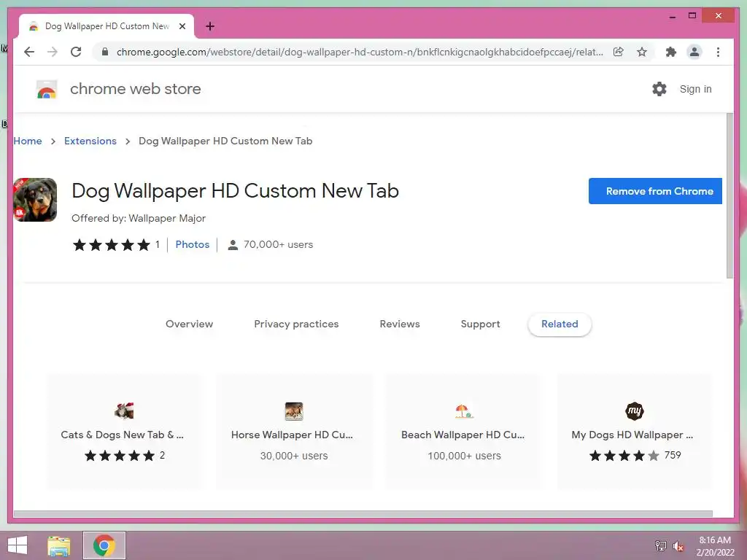This screenshot has height=560, width=747.
Task: Click 100,000+ users under Beach Wallpaper
Action: [x=464, y=456]
